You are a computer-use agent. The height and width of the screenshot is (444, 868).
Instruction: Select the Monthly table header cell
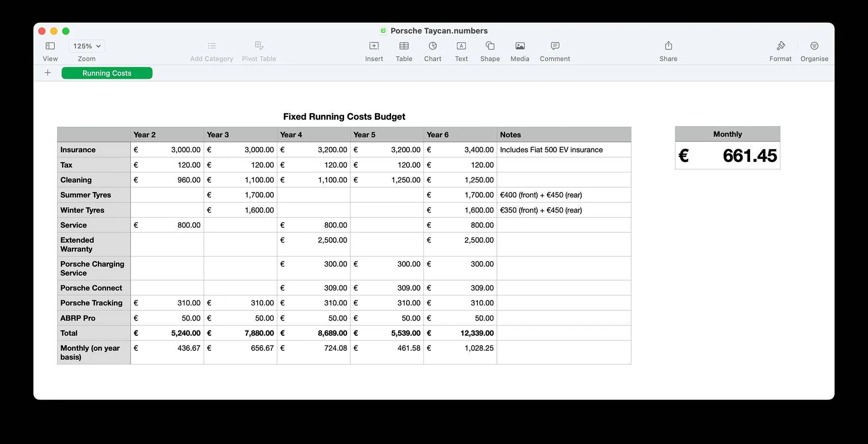728,134
